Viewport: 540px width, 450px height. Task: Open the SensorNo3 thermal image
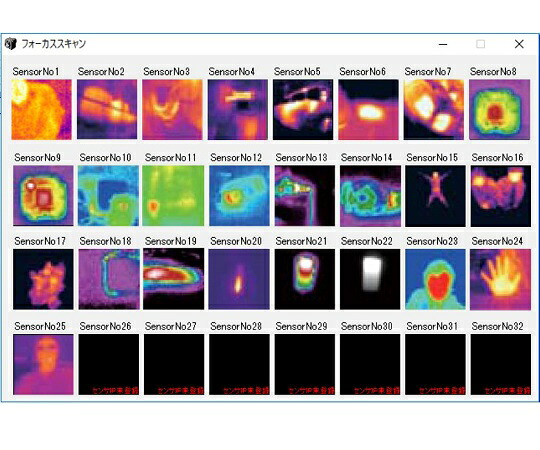point(172,109)
